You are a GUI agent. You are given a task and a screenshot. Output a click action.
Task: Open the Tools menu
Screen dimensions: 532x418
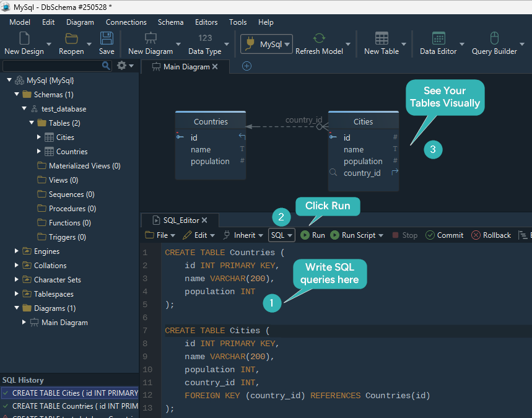point(238,22)
